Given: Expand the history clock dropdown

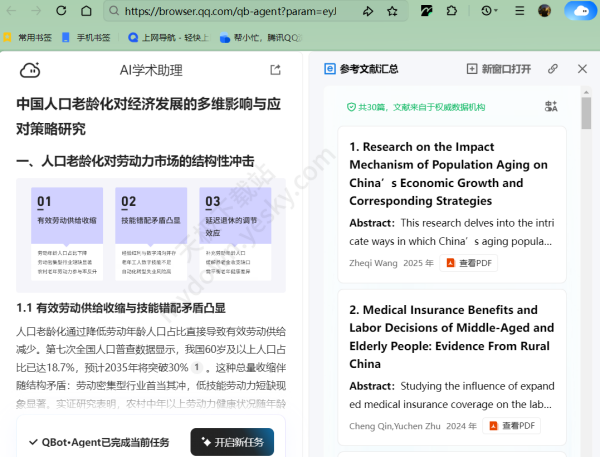Looking at the screenshot, I should click(x=490, y=11).
